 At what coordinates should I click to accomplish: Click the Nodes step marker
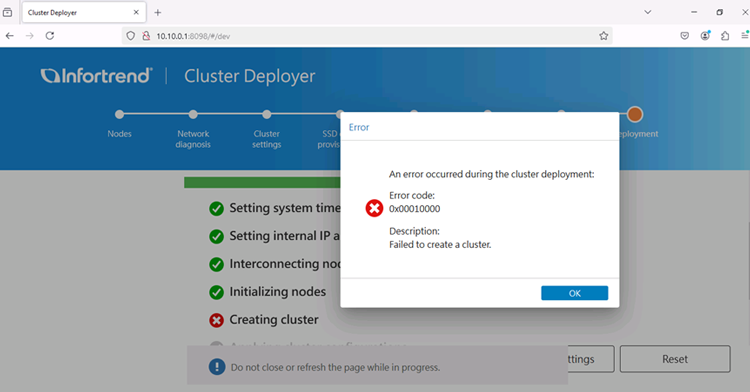pos(119,114)
